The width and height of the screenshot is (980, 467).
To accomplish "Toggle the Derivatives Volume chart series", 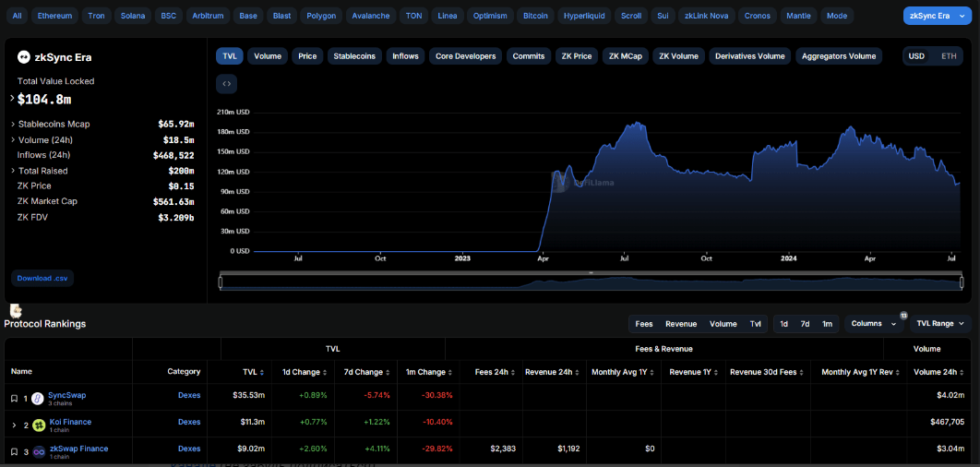I will tap(749, 56).
